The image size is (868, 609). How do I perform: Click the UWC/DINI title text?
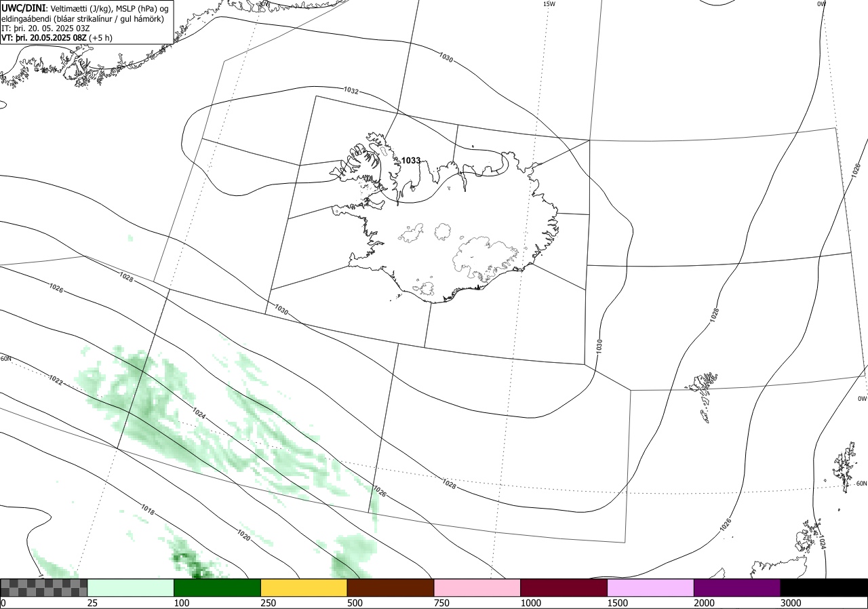coord(23,7)
